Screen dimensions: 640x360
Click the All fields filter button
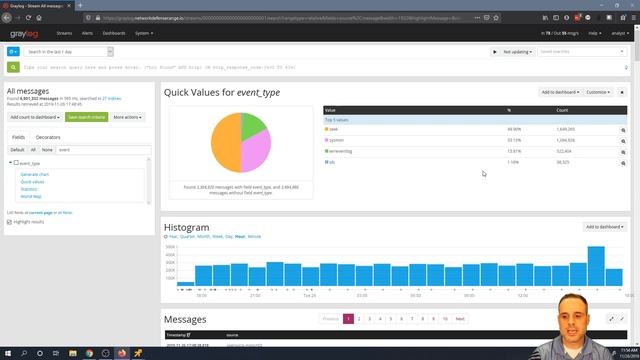(33, 150)
